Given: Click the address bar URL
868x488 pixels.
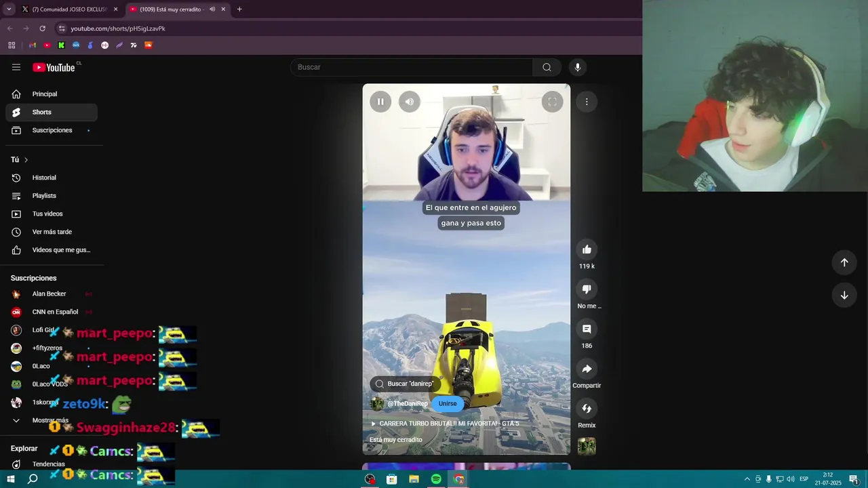Looking at the screenshot, I should (x=118, y=28).
